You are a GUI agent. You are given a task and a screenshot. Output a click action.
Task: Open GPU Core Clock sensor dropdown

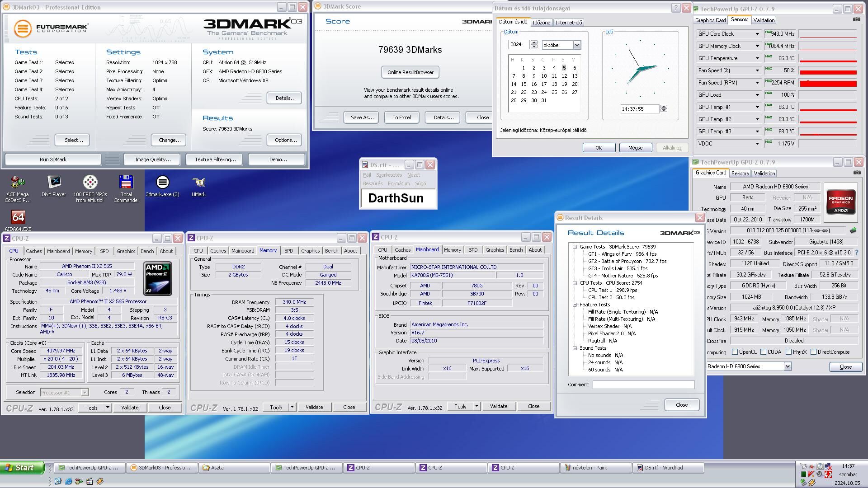[x=757, y=34]
